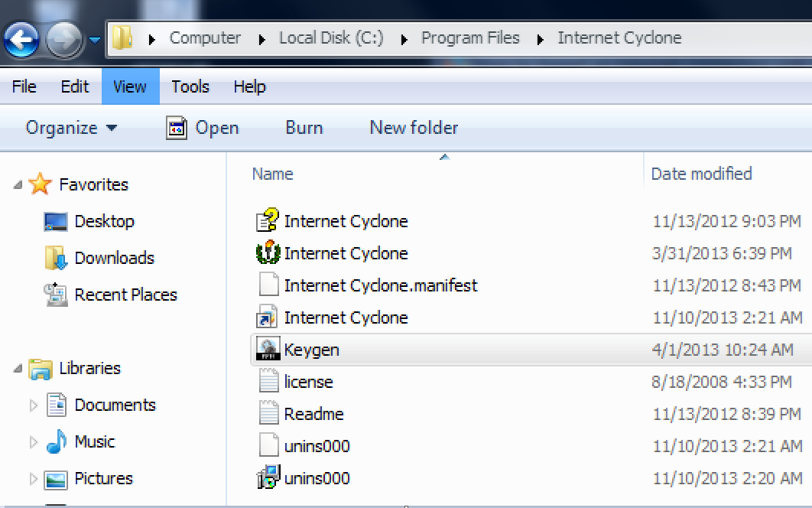Select Downloads in navigation pane
Viewport: 812px width, 508px height.
[x=115, y=258]
